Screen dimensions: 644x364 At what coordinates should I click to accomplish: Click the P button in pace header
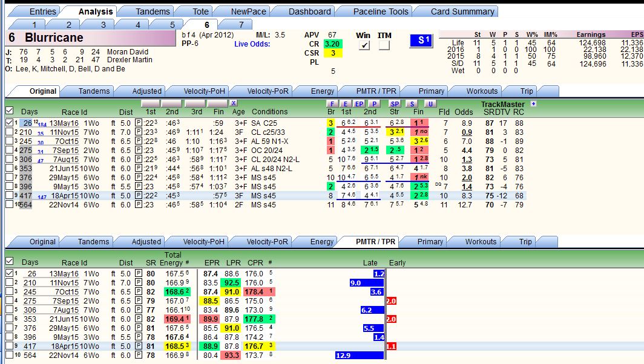[374, 104]
